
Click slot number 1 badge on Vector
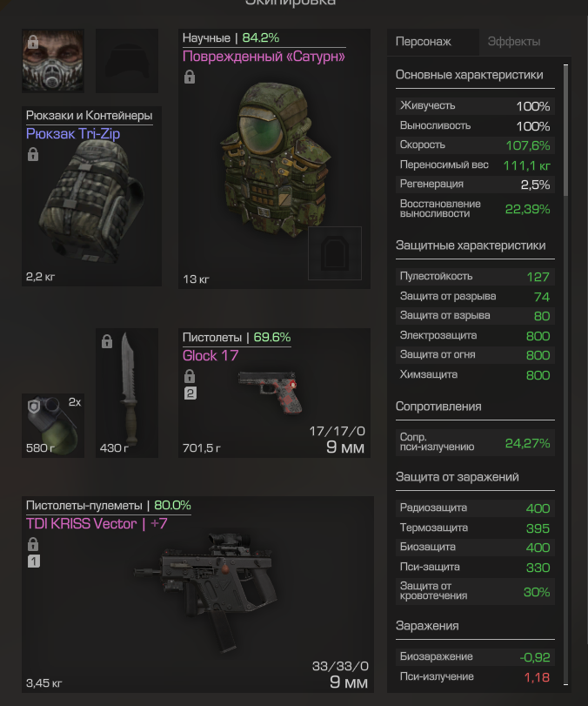tap(34, 561)
